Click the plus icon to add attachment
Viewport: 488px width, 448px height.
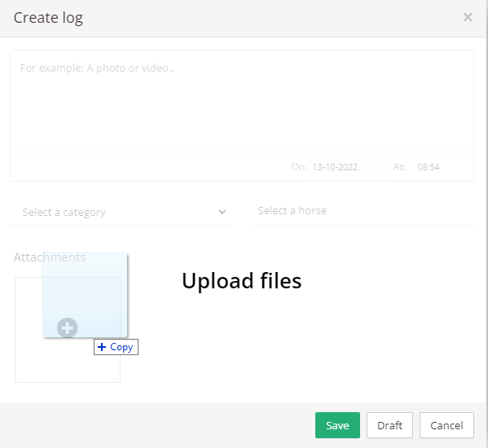click(68, 327)
